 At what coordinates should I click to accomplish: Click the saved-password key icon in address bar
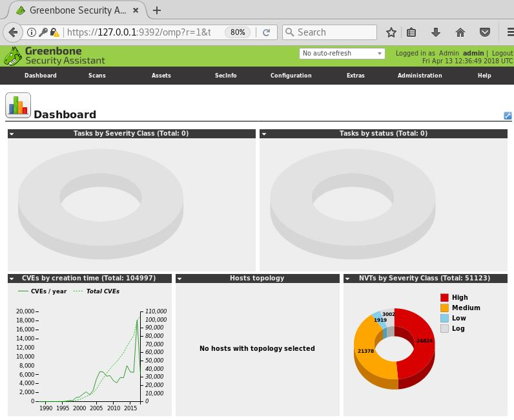pyautogui.click(x=43, y=32)
